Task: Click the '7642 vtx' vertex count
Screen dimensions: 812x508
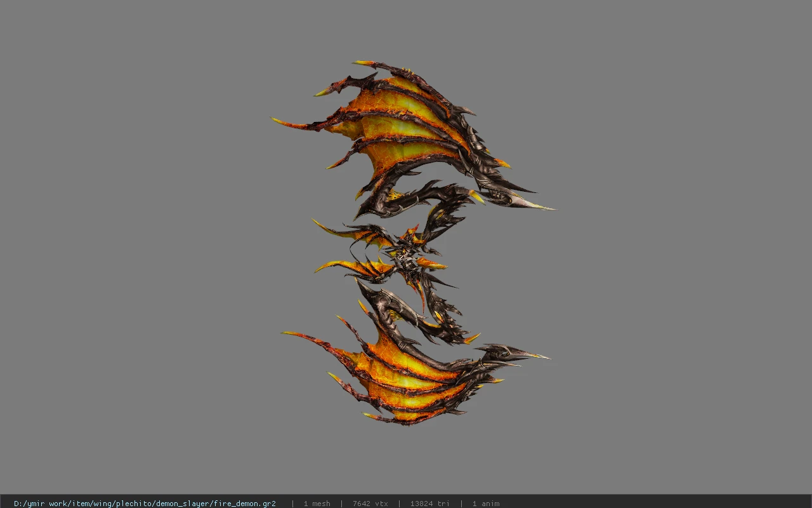Action: coord(370,504)
